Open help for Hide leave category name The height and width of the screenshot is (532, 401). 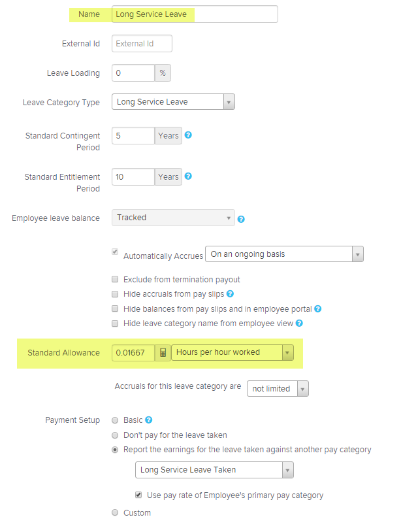299,324
